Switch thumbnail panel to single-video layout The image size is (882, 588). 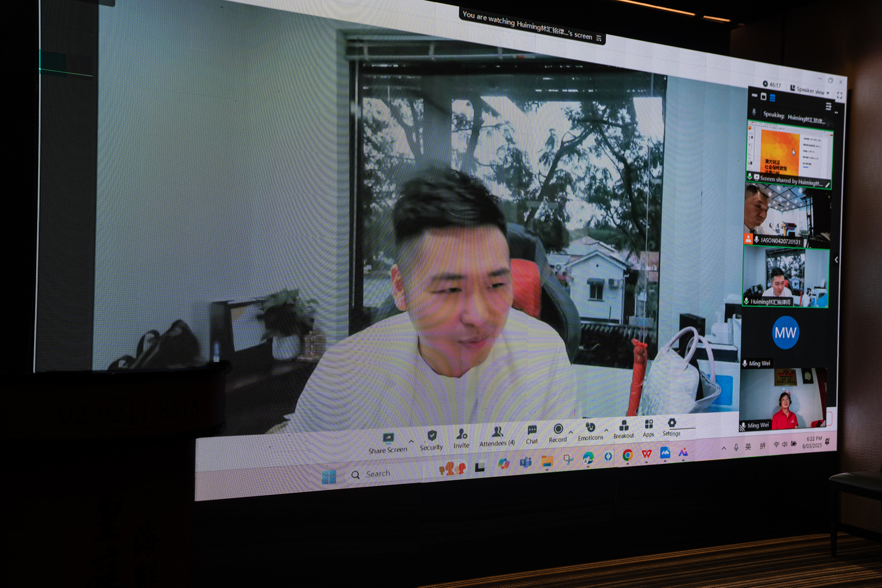pyautogui.click(x=763, y=97)
